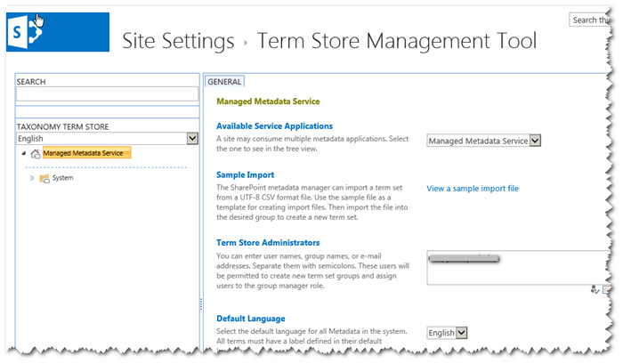The width and height of the screenshot is (623, 364).
Task: Go to Site Settings breadcrumb link
Action: 178,41
